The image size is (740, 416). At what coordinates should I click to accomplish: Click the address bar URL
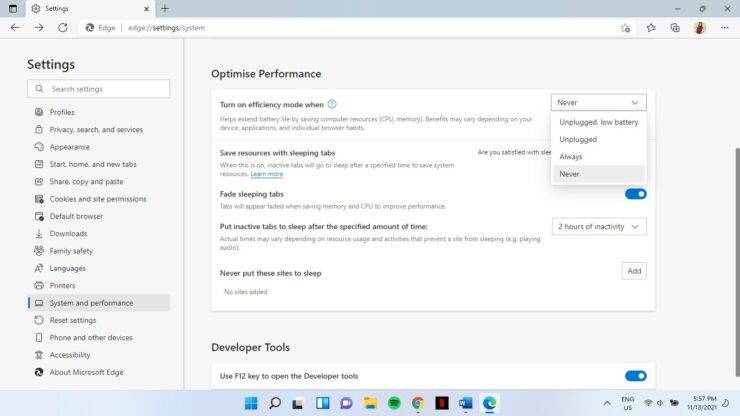coord(167,28)
